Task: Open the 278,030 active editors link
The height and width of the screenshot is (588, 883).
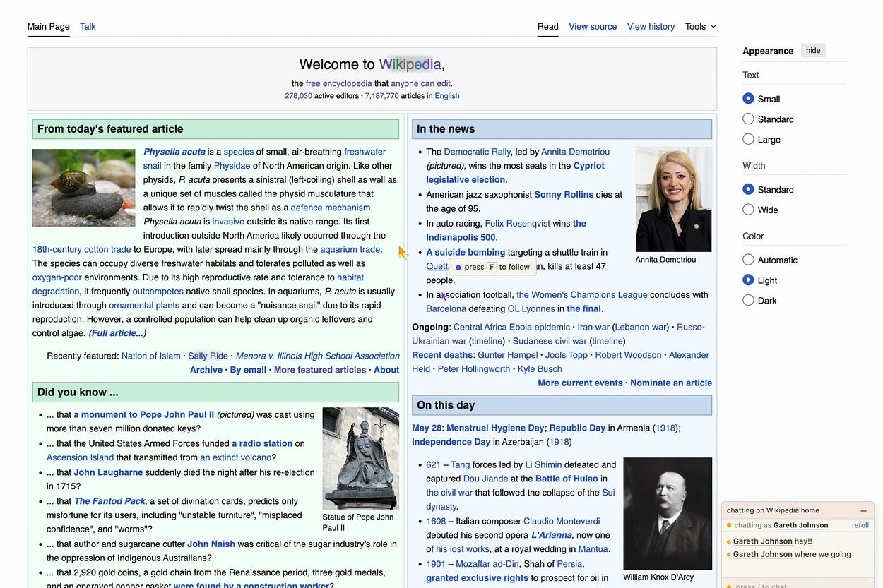Action: [298, 96]
